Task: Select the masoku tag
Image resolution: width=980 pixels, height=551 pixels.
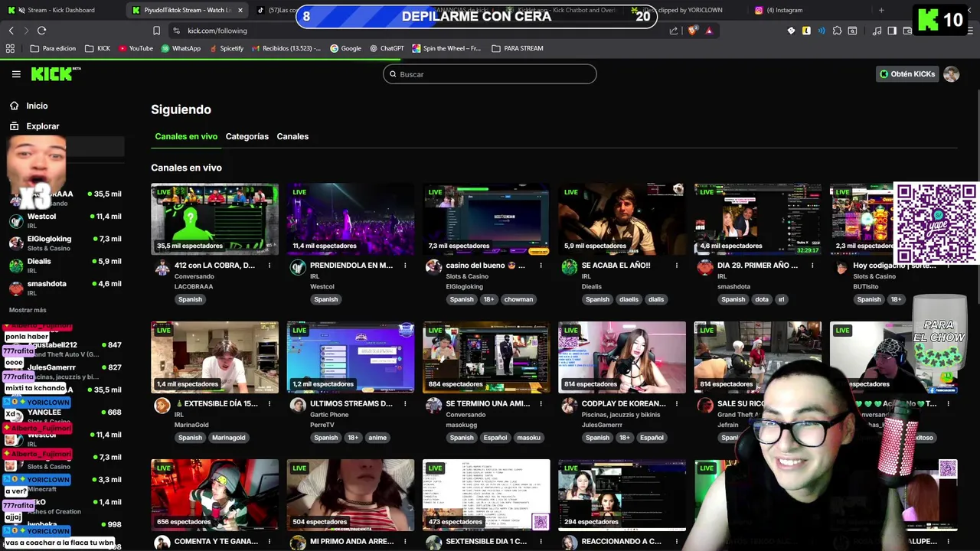Action: tap(528, 438)
